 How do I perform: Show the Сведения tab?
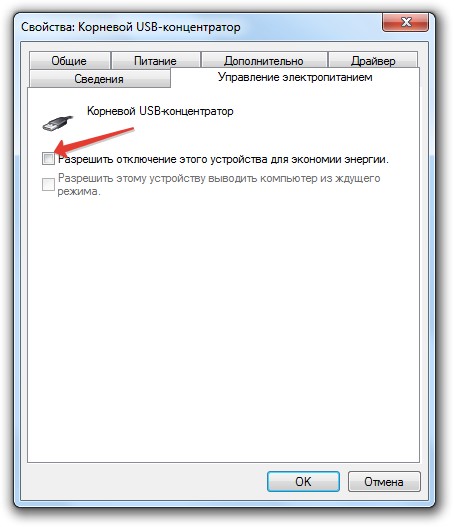point(99,79)
